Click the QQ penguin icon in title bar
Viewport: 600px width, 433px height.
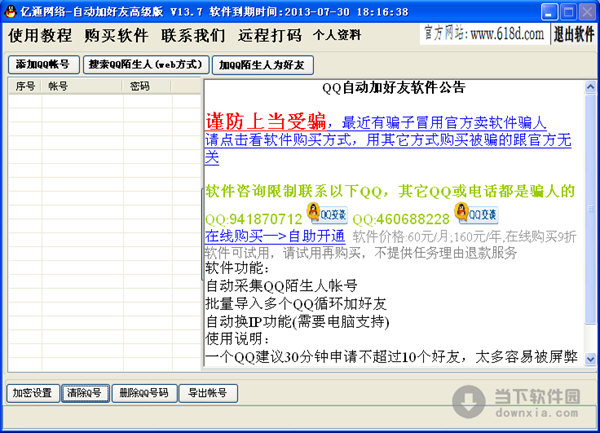(x=10, y=11)
